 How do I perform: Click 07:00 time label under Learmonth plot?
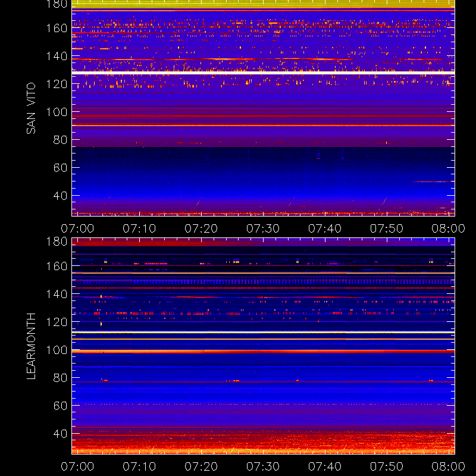click(77, 466)
